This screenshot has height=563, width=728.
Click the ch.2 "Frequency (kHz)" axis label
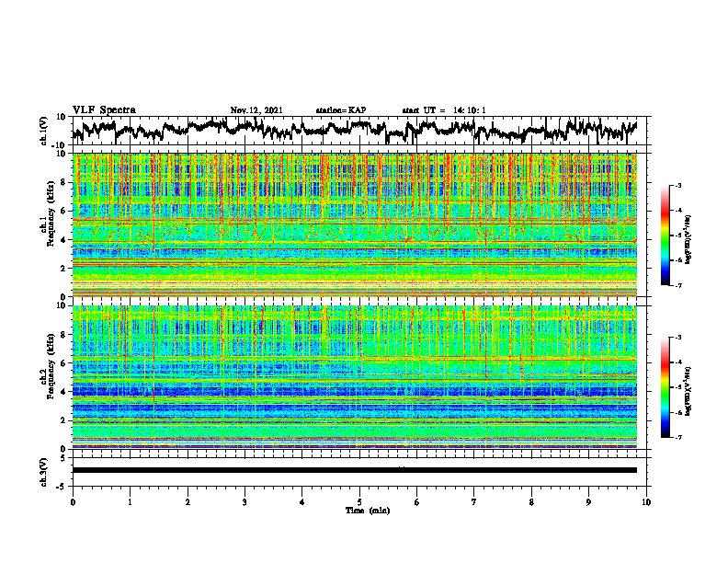click(x=51, y=366)
